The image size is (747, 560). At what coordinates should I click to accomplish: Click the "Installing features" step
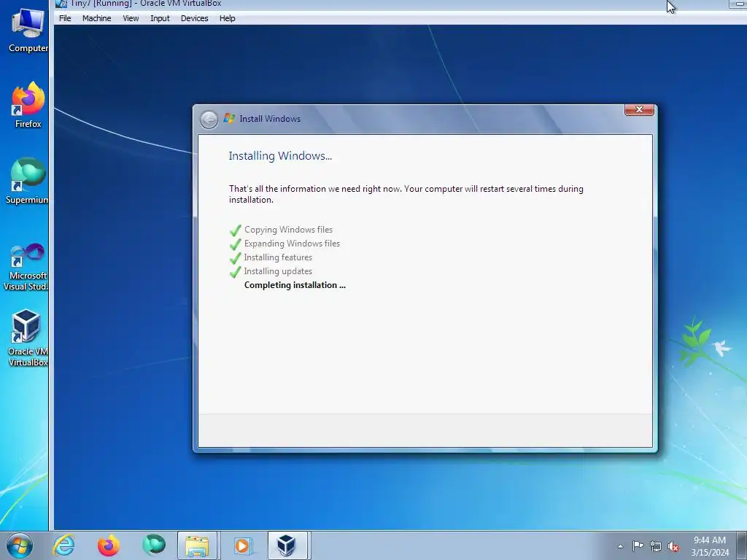(278, 257)
